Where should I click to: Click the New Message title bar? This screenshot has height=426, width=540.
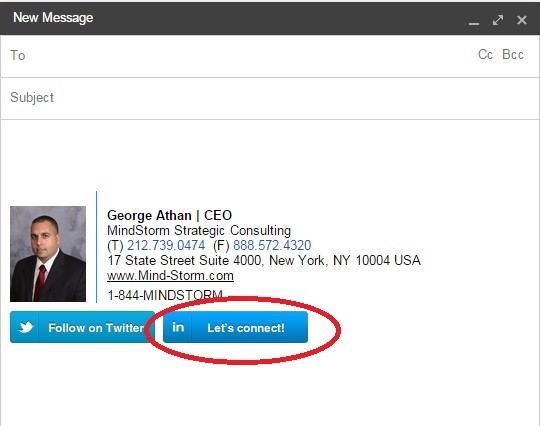(234, 18)
